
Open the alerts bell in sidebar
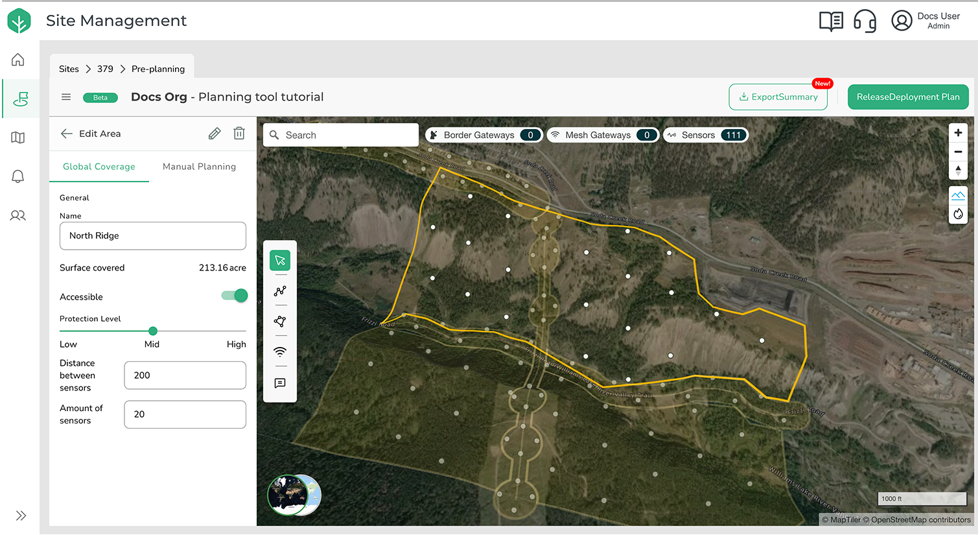click(18, 176)
